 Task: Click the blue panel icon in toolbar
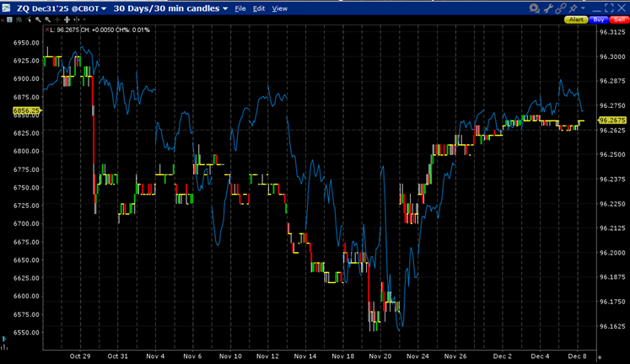click(9, 19)
